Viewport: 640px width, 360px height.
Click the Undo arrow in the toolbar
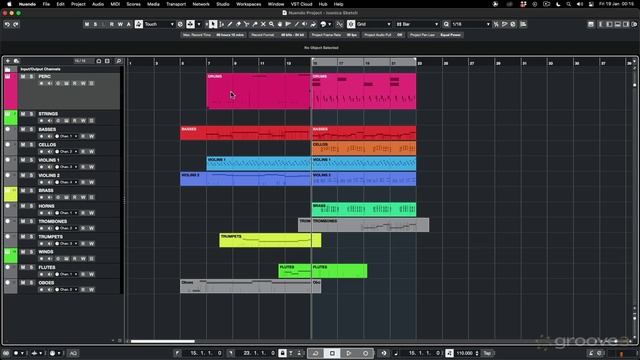7,24
